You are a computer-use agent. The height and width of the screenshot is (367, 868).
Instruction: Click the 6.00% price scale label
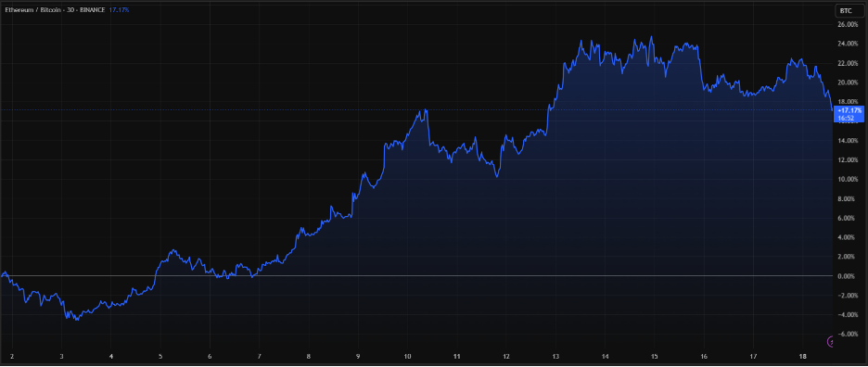pyautogui.click(x=849, y=218)
